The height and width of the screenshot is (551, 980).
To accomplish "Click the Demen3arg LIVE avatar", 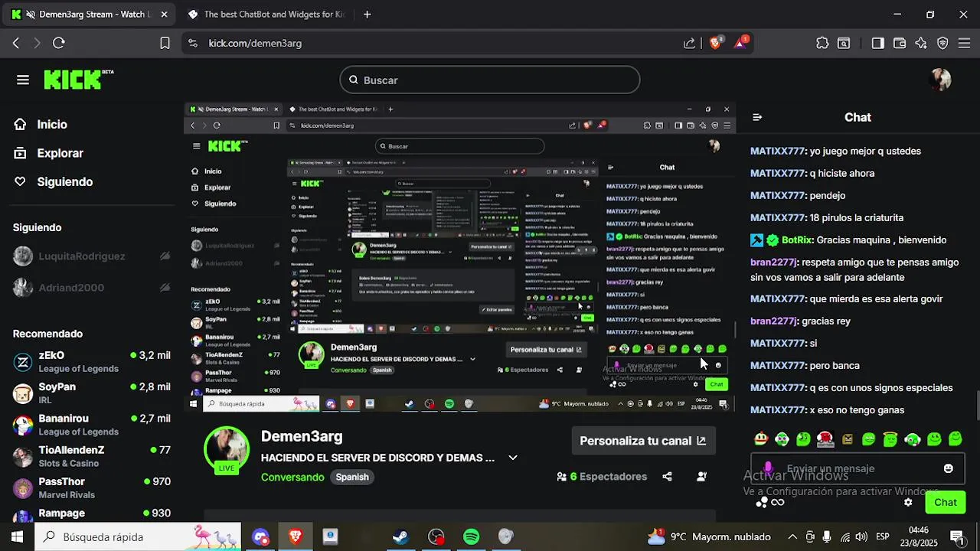I will tap(226, 450).
